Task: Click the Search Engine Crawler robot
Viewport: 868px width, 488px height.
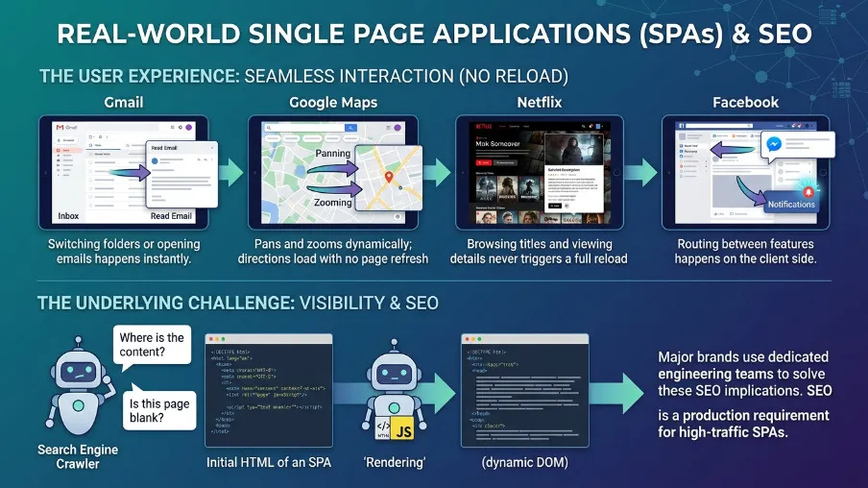Action: click(x=79, y=386)
